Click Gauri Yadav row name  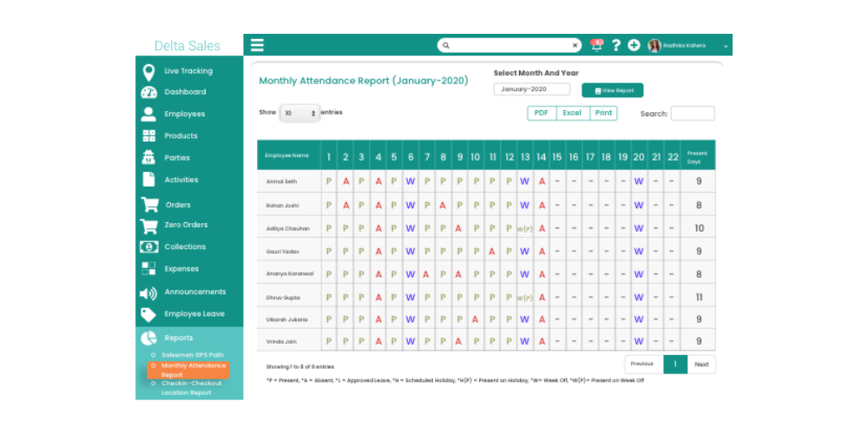(x=282, y=252)
